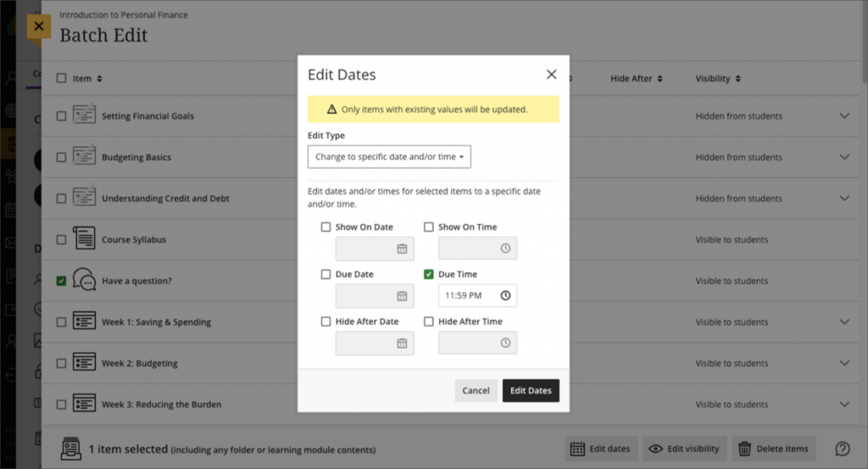Expand Week 3: Reducing the Burden chevron
This screenshot has width=868, height=469.
tap(844, 405)
